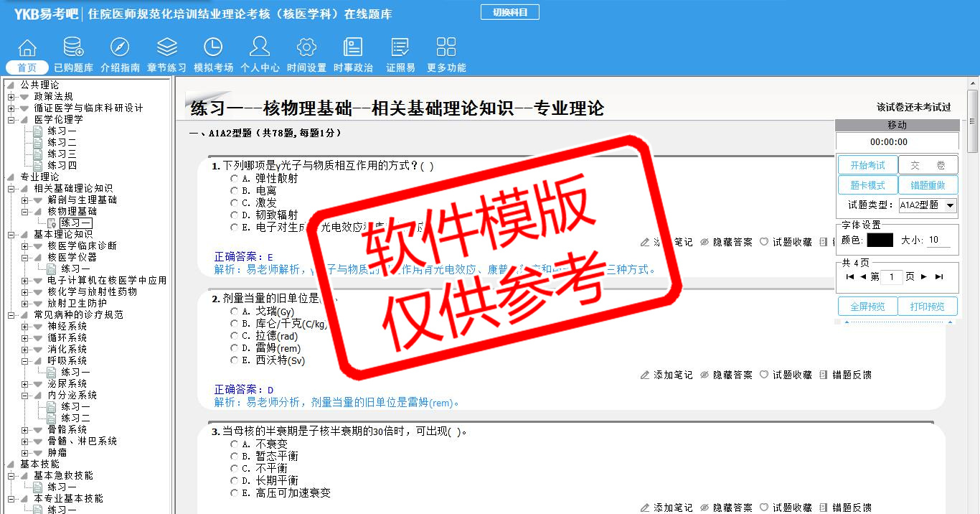Open 更多功能 grid icon
This screenshot has width=980, height=514.
[x=446, y=48]
